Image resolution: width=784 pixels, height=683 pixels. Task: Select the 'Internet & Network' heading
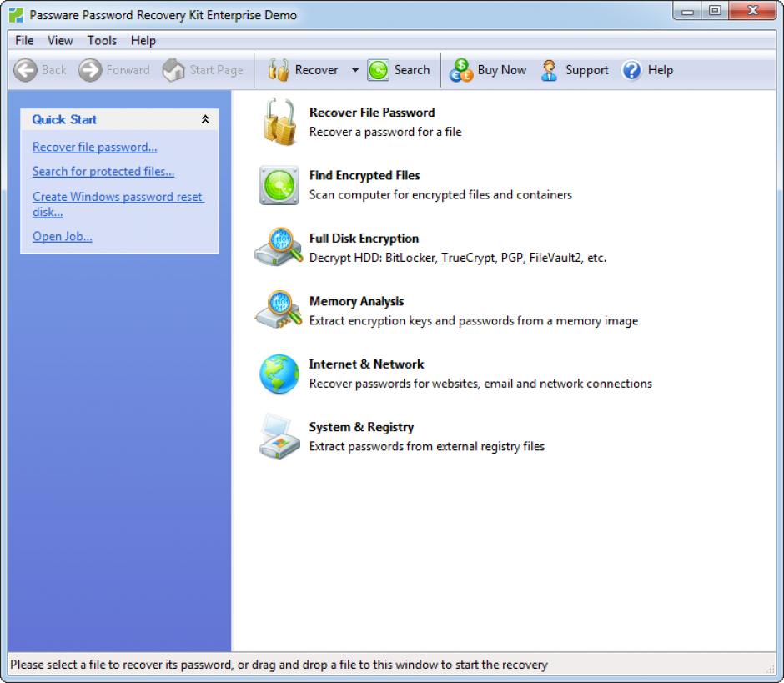[x=366, y=364]
